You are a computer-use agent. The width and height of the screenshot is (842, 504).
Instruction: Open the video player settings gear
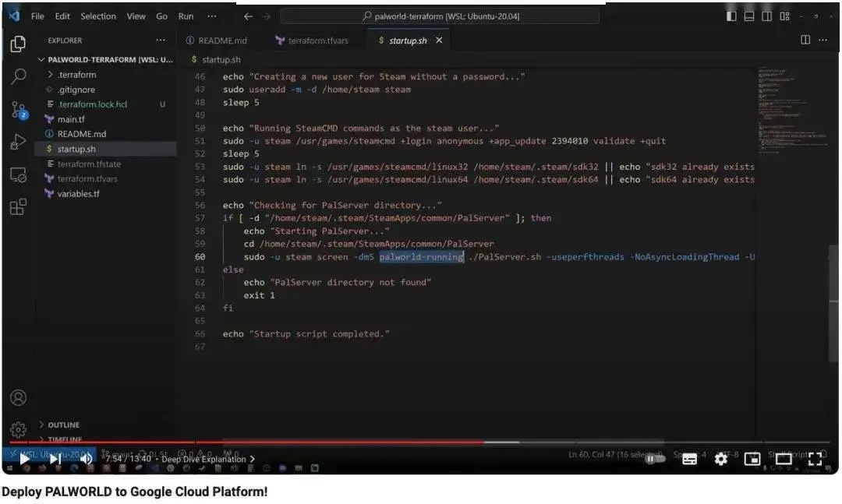(x=720, y=459)
